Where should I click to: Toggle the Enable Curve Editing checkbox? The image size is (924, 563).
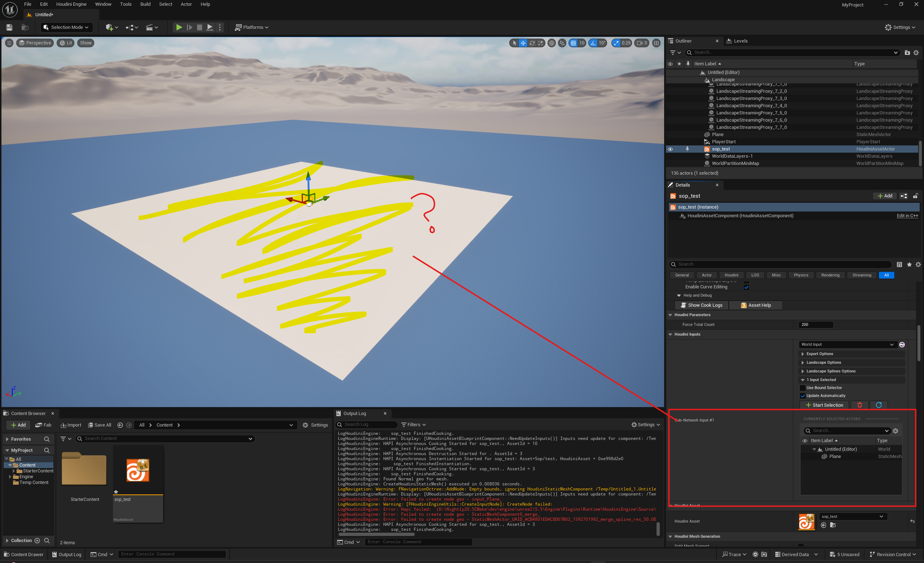[746, 287]
